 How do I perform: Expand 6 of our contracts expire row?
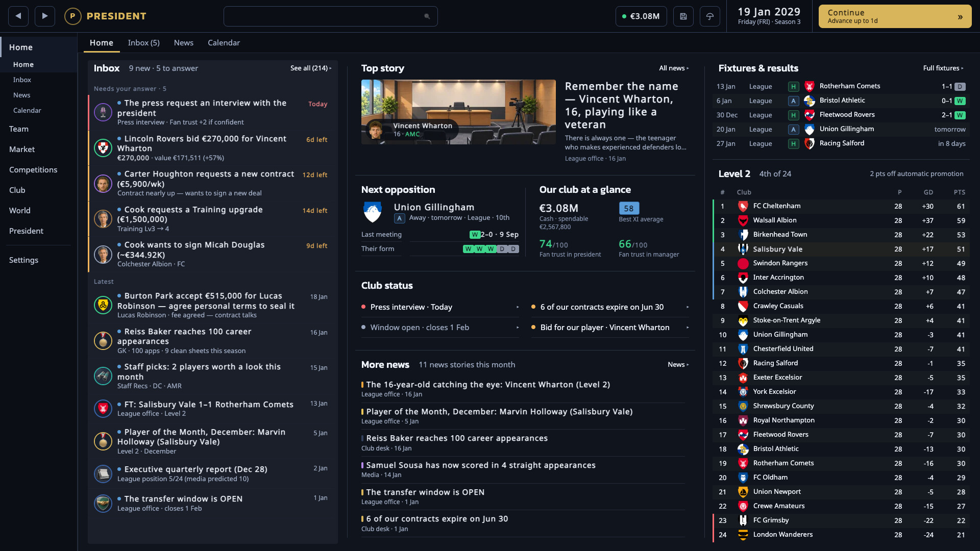[610, 307]
